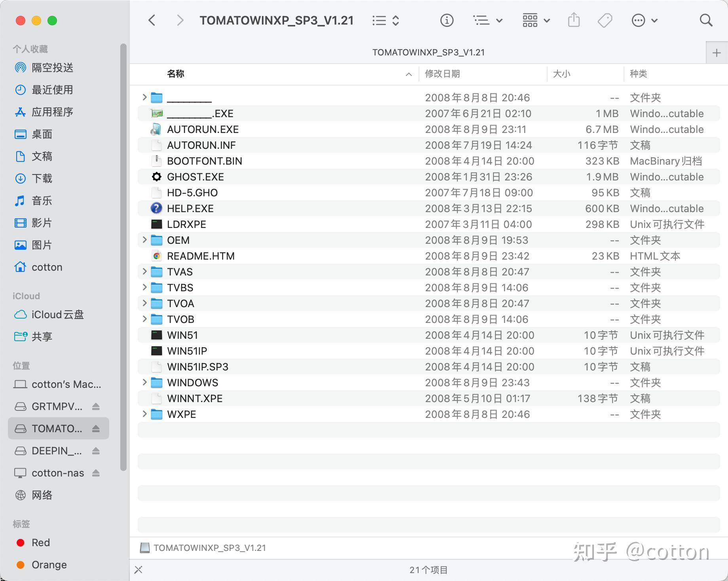
Task: Expand the WXPE folder
Action: (x=144, y=414)
